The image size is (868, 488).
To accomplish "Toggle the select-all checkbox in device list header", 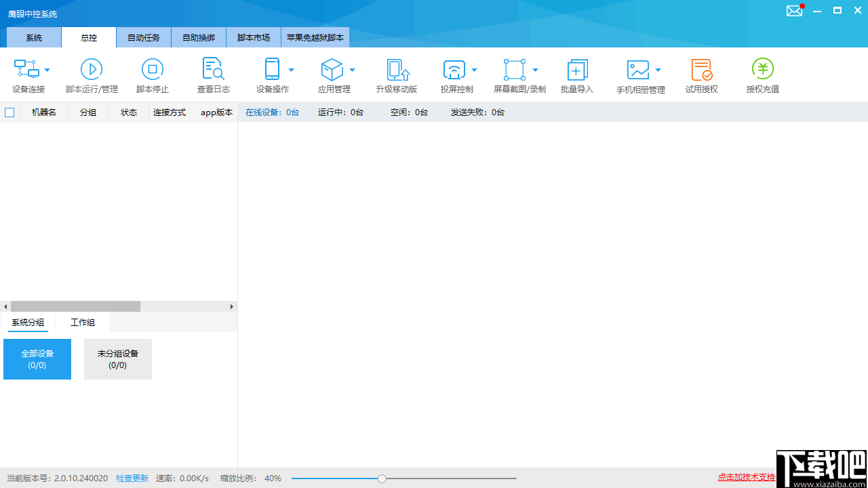I will point(9,112).
